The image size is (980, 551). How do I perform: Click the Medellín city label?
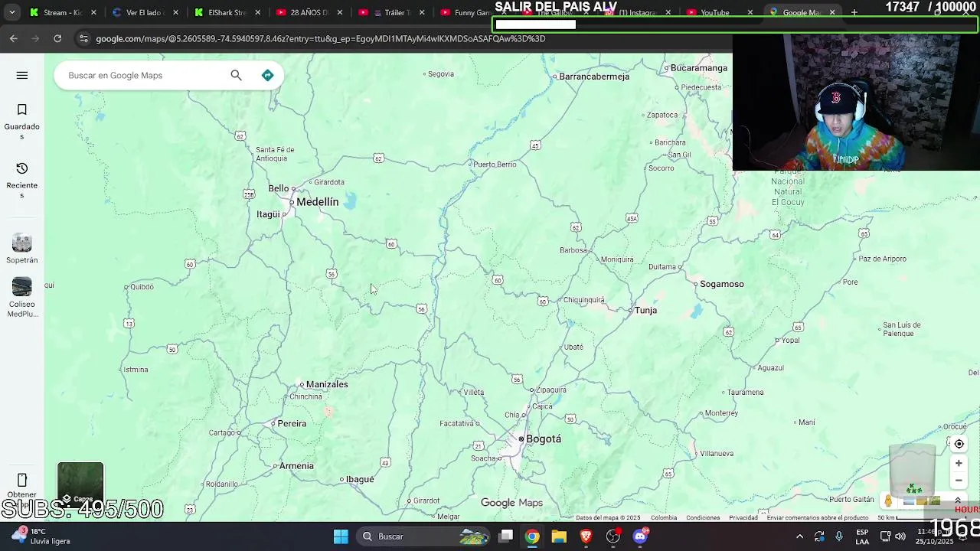[317, 202]
